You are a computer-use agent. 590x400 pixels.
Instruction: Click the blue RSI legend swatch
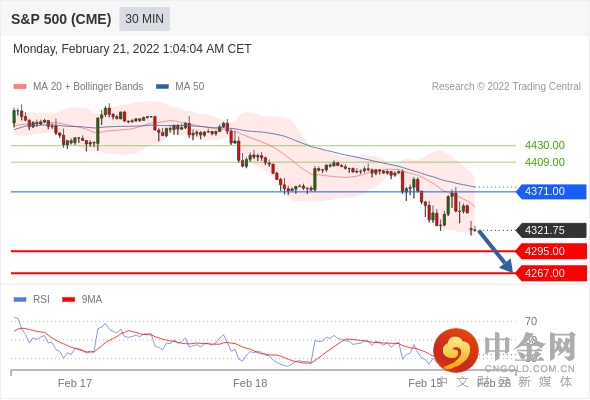point(20,300)
